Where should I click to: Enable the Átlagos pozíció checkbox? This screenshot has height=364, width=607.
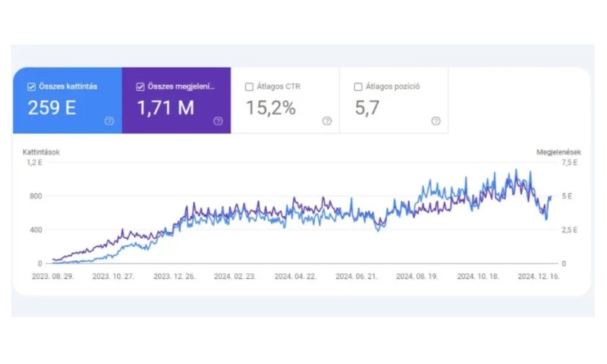(358, 86)
